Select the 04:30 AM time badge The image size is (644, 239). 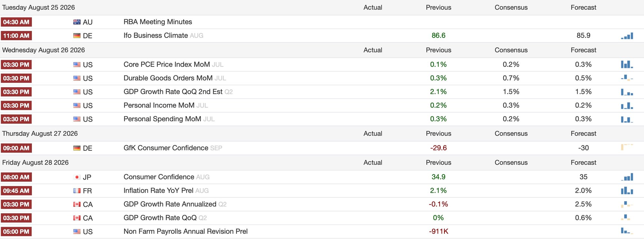16,22
